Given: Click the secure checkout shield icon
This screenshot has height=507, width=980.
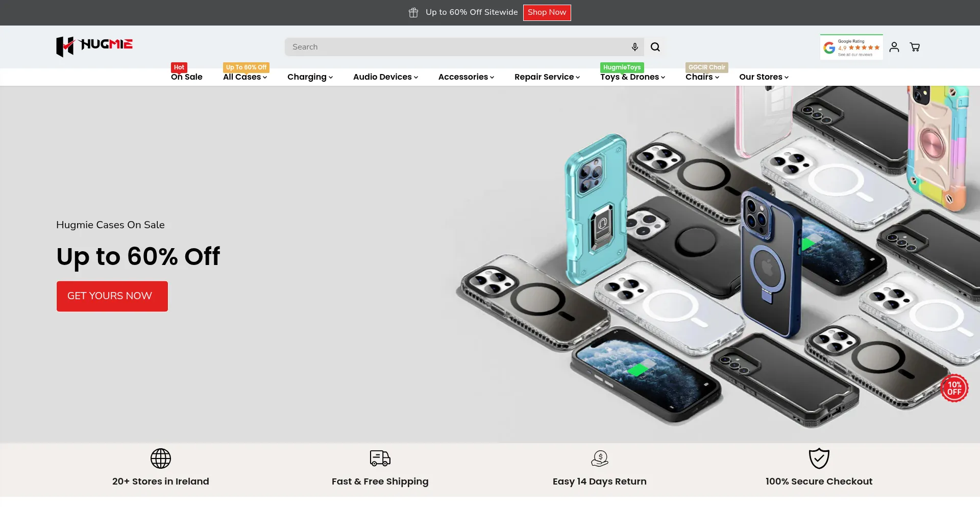Looking at the screenshot, I should tap(819, 458).
